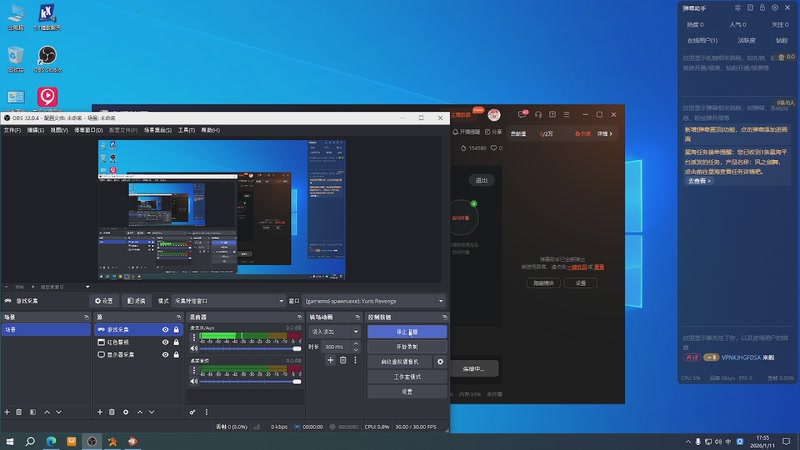This screenshot has height=450, width=800.
Task: Open the Scene Collection(S) menu
Action: (158, 130)
